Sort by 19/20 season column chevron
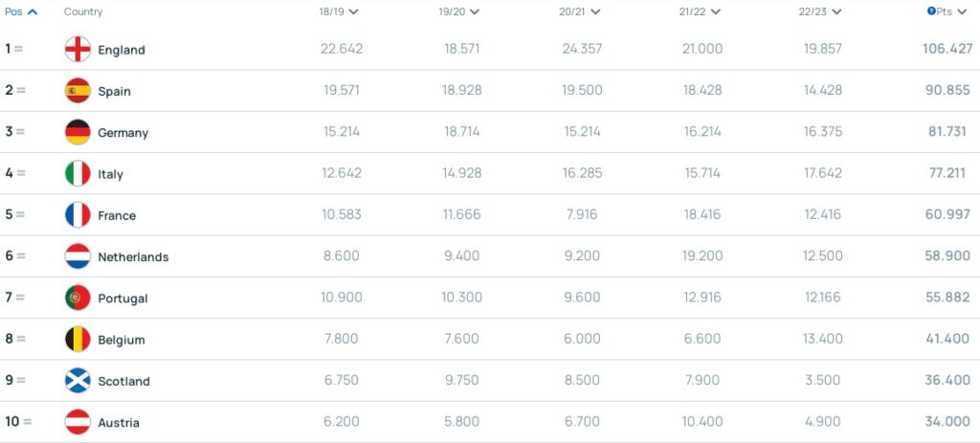980x443 pixels. pyautogui.click(x=474, y=11)
